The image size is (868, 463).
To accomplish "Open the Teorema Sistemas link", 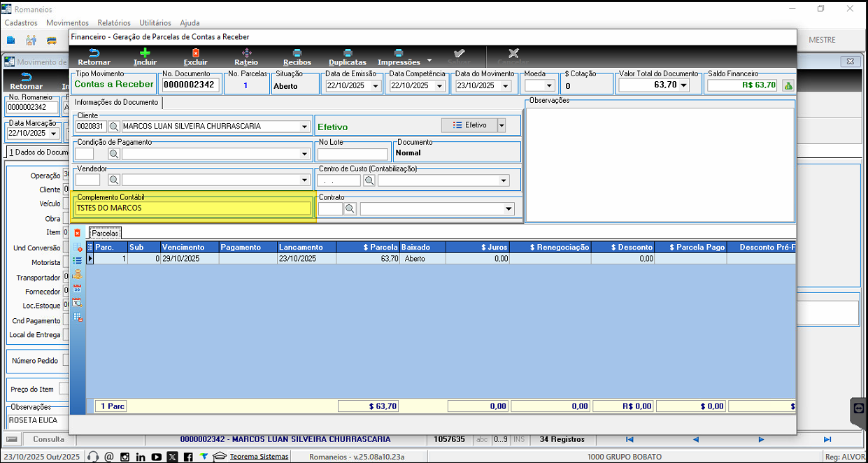I will click(259, 457).
